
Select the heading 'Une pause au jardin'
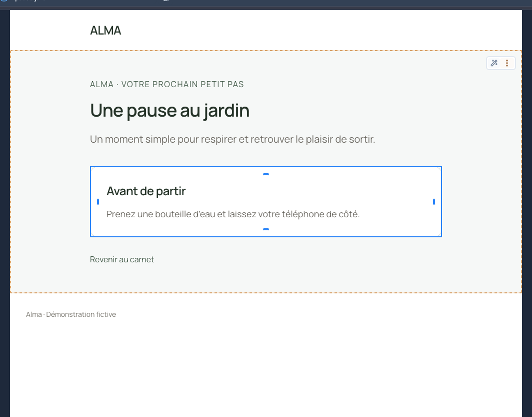tap(169, 111)
